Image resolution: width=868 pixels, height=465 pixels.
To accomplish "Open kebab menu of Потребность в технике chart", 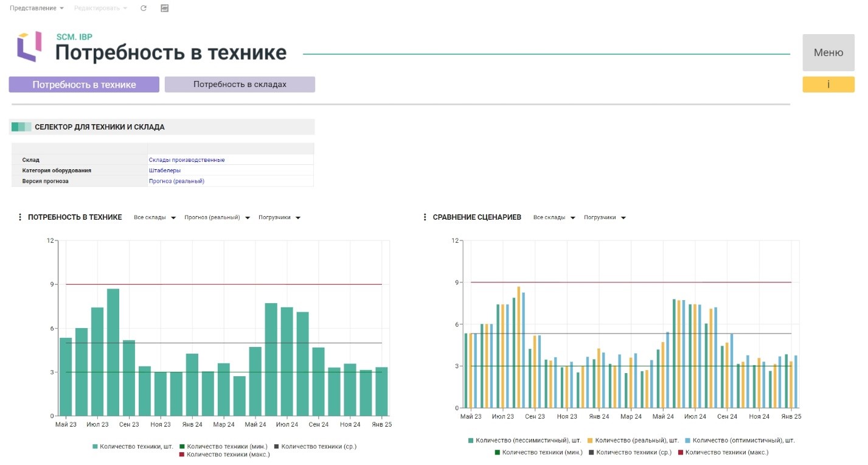I will pos(20,217).
